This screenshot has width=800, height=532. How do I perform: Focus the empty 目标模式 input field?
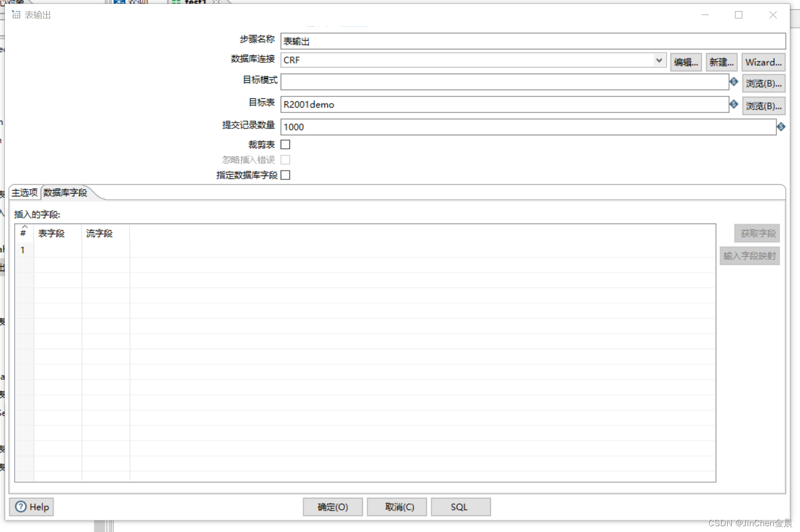click(505, 82)
